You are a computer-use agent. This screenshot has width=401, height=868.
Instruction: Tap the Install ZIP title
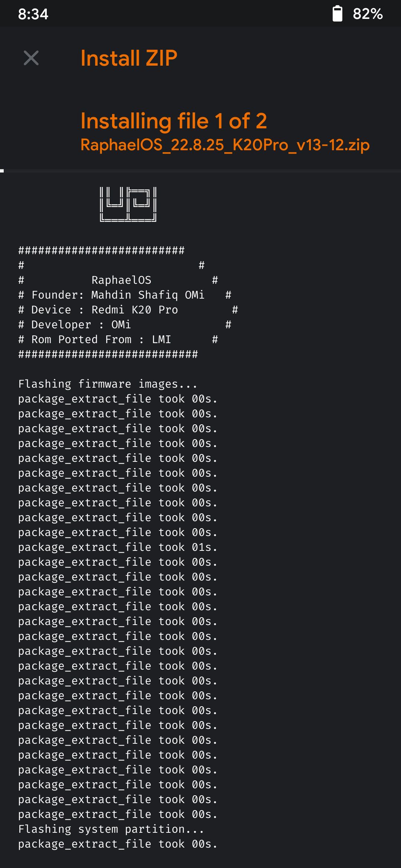(129, 58)
